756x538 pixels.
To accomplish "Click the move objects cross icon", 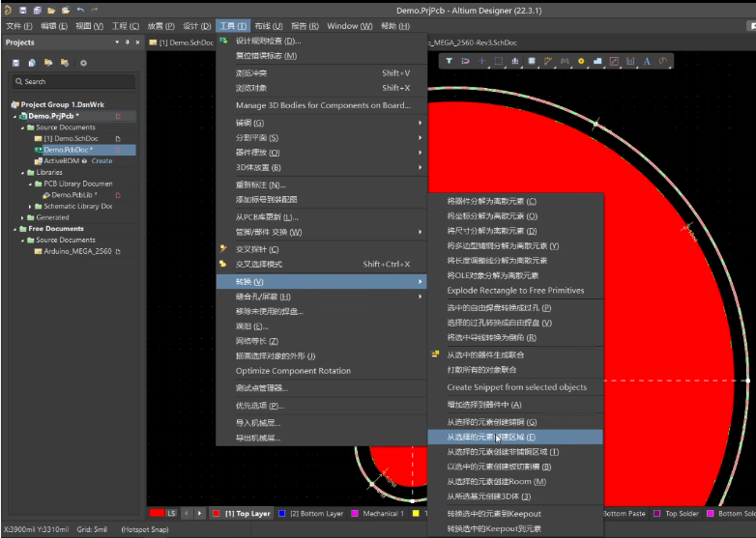I will [481, 61].
